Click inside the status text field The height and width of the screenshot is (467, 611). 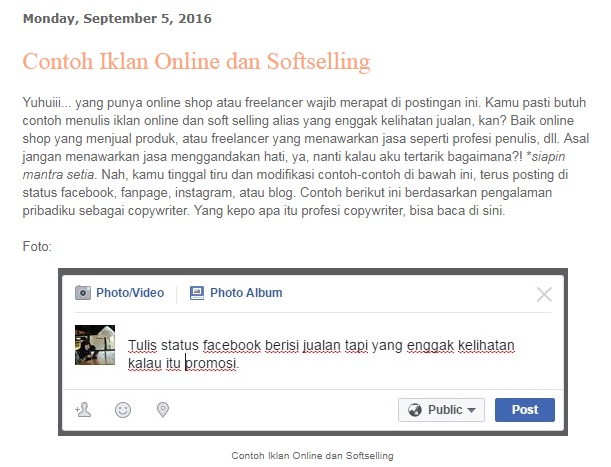click(321, 354)
